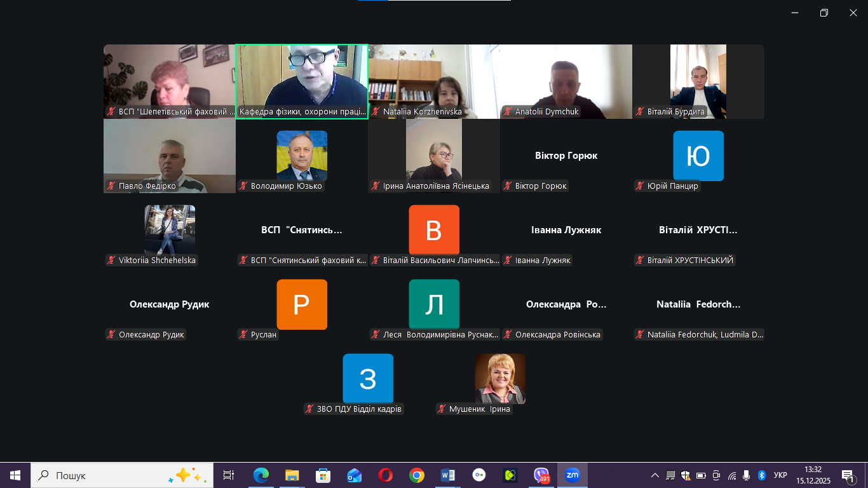The height and width of the screenshot is (488, 868).
Task: Open Zoom from the taskbar
Action: 573,475
